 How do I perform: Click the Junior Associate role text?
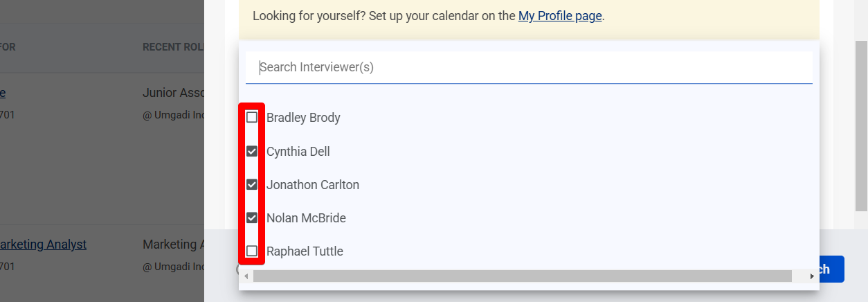(173, 92)
